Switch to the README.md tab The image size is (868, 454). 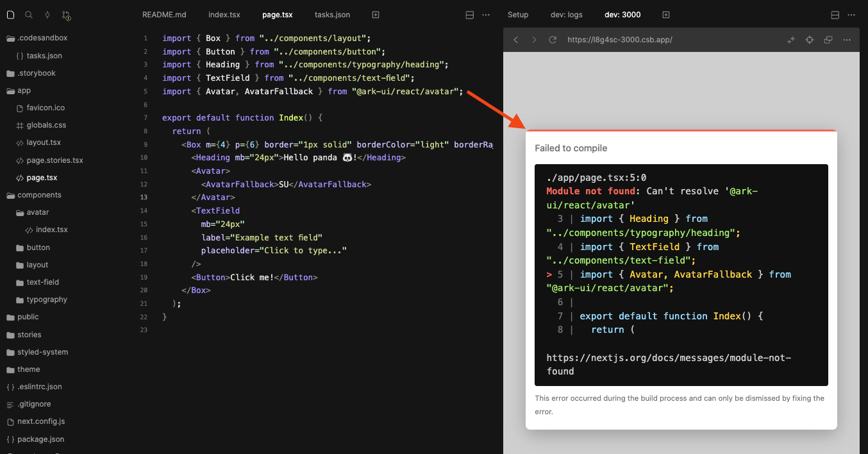164,14
